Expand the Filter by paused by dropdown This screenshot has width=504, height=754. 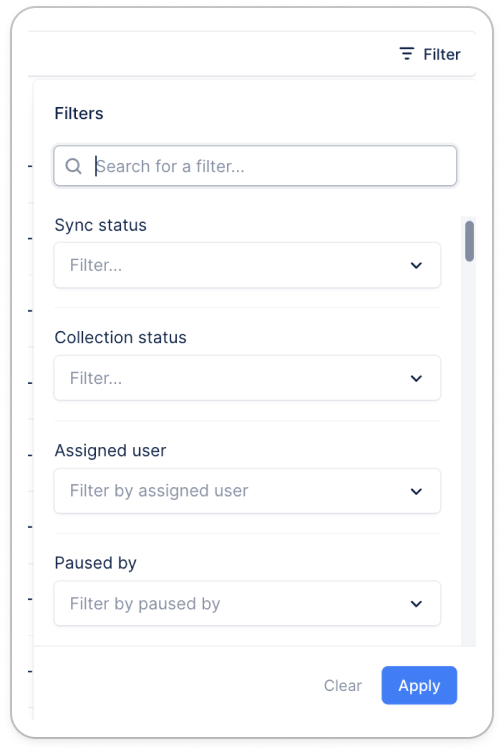coord(247,603)
